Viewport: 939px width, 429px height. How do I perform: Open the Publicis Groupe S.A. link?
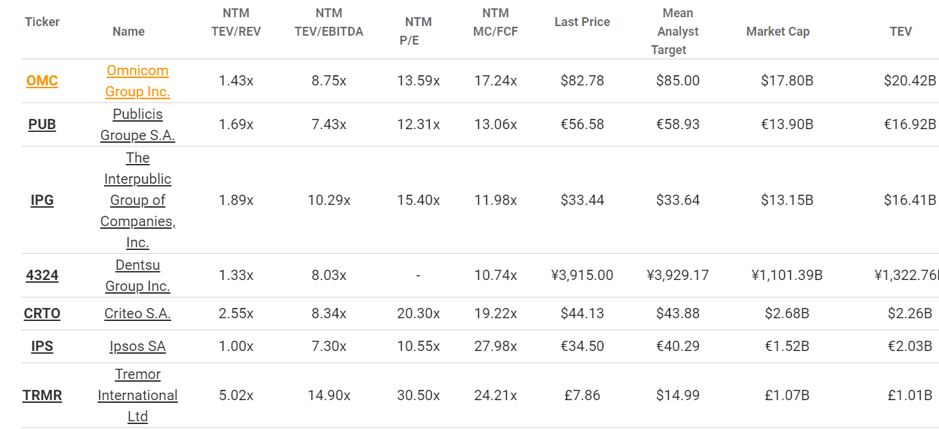point(138,125)
